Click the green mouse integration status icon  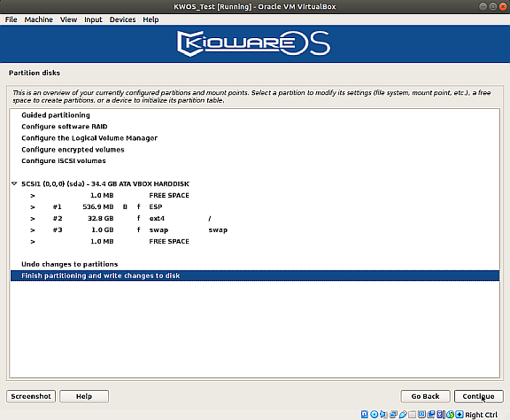pos(451,415)
